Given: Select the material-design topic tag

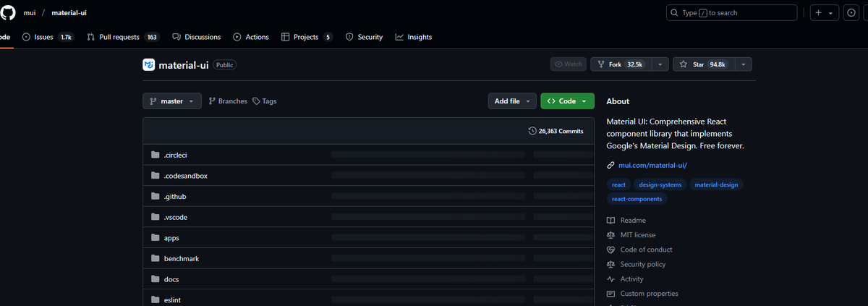Looking at the screenshot, I should coord(716,184).
